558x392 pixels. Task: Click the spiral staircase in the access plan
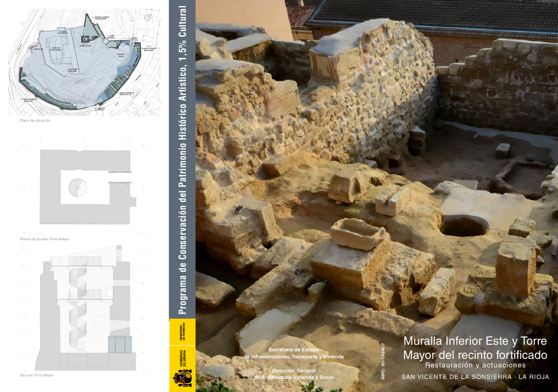click(77, 187)
